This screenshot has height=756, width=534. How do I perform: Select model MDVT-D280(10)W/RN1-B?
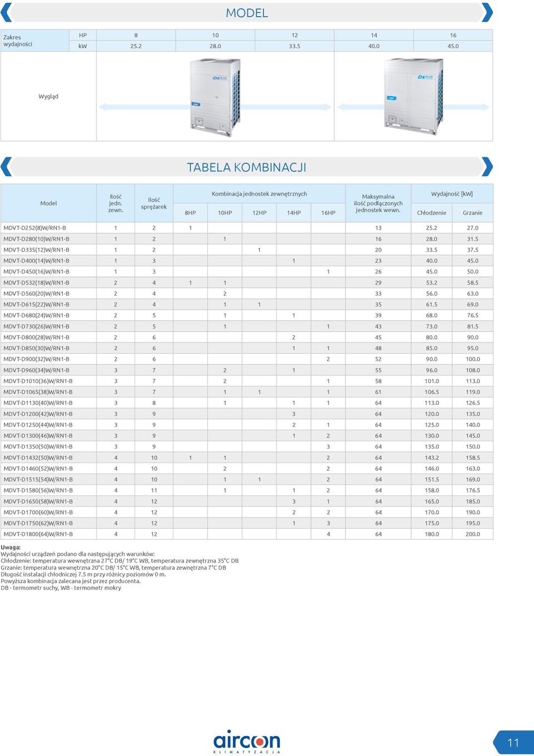36,239
